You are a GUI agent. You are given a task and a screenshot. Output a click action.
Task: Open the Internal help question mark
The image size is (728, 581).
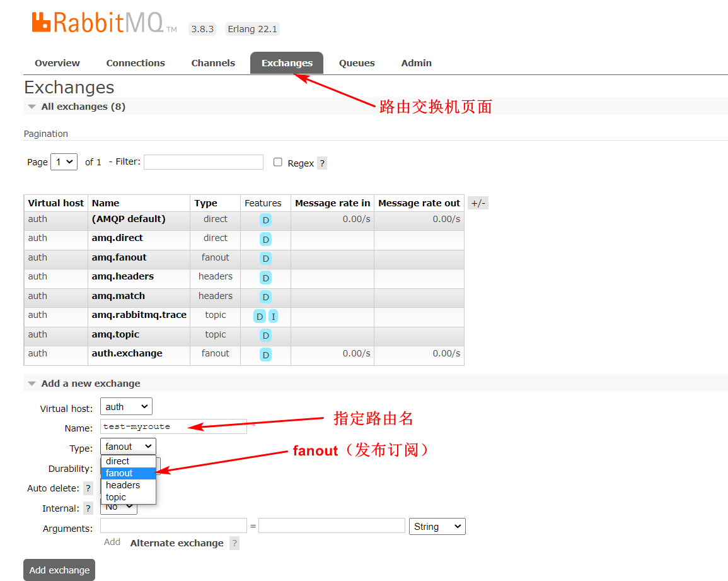coord(88,508)
